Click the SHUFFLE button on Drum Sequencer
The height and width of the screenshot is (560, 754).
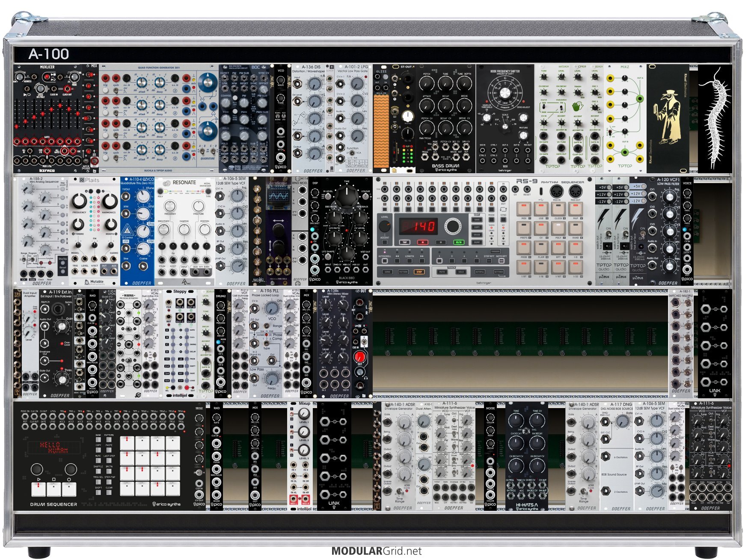(x=98, y=472)
